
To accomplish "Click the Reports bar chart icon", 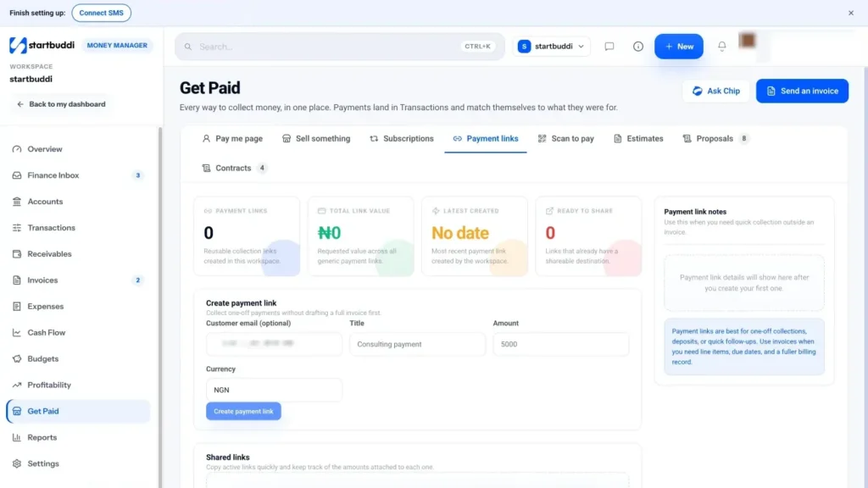I will pos(17,437).
